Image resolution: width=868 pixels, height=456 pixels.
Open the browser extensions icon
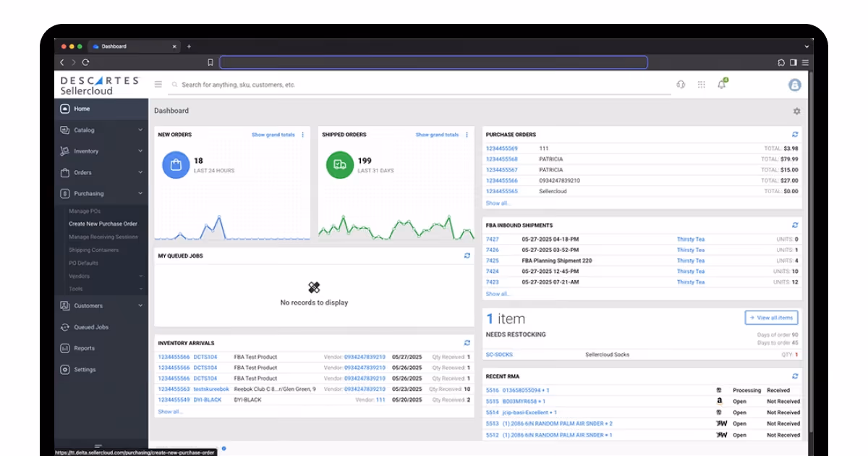click(x=781, y=62)
